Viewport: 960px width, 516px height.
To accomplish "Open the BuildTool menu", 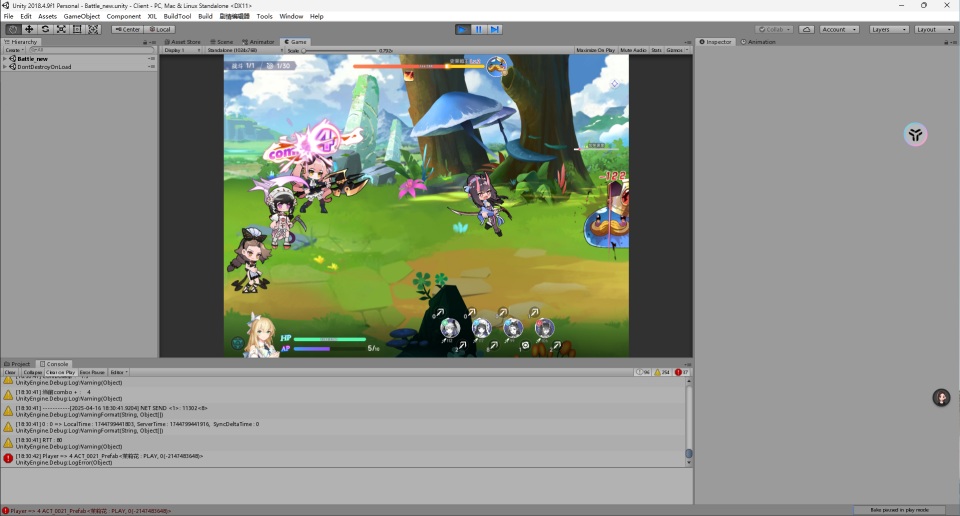I will tap(177, 17).
